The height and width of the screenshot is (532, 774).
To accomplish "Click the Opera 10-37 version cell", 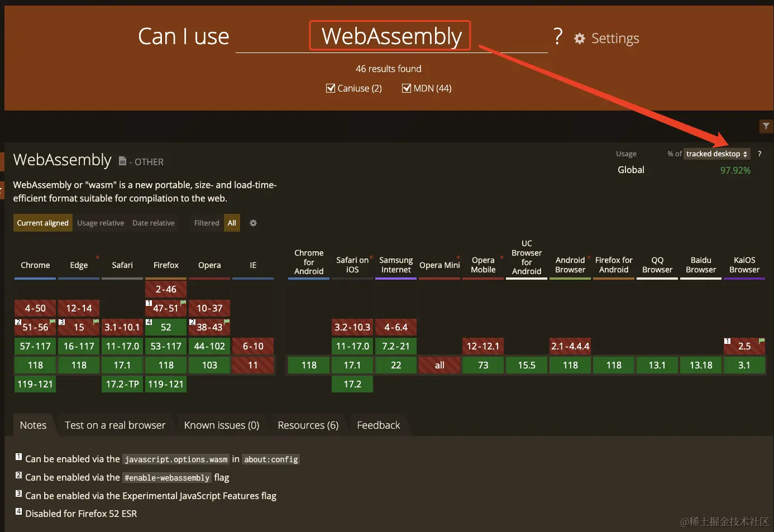I will tap(209, 308).
